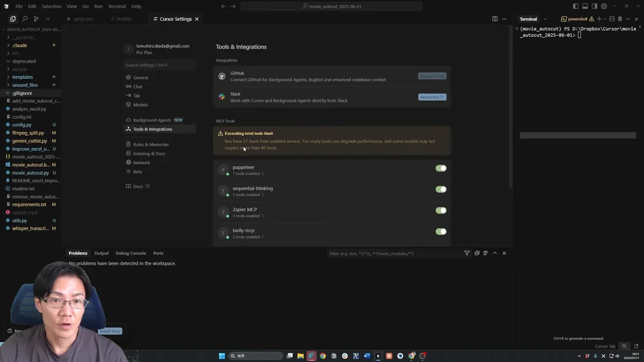
Task: Switch to the Ports panel tab
Action: pos(158,253)
